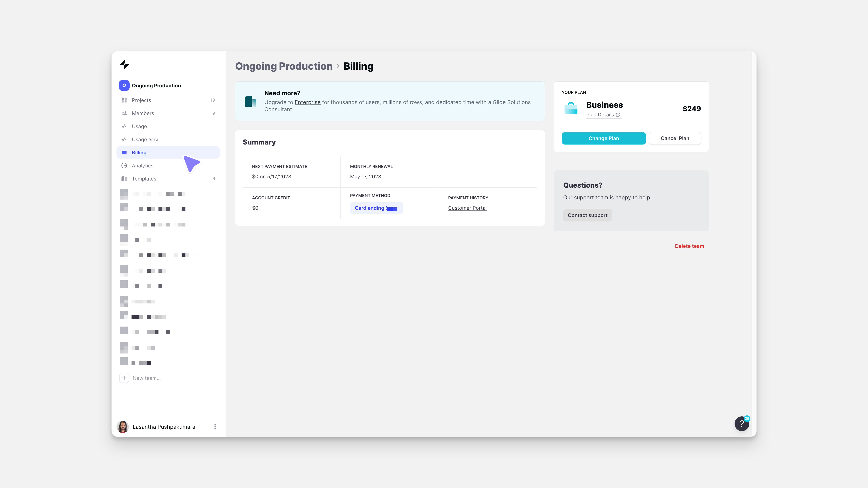Click the Change Plan button

[603, 138]
